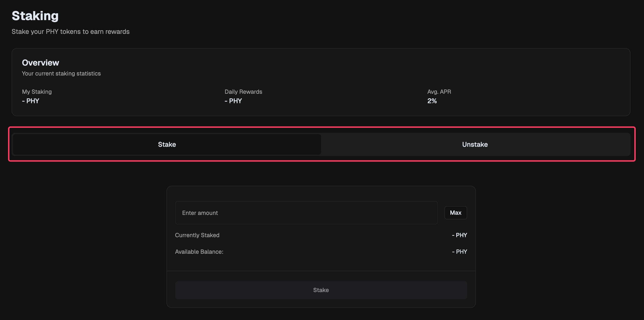
Task: Click the Staking page heading
Action: pos(35,16)
